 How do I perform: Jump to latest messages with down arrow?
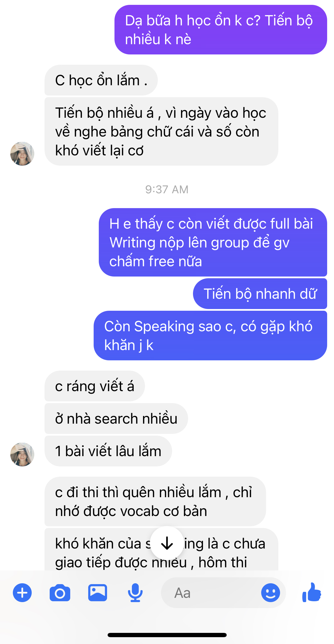pos(167,543)
